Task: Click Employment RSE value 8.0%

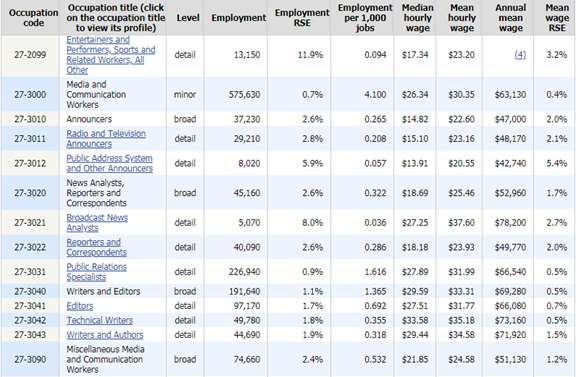Action: tap(313, 223)
